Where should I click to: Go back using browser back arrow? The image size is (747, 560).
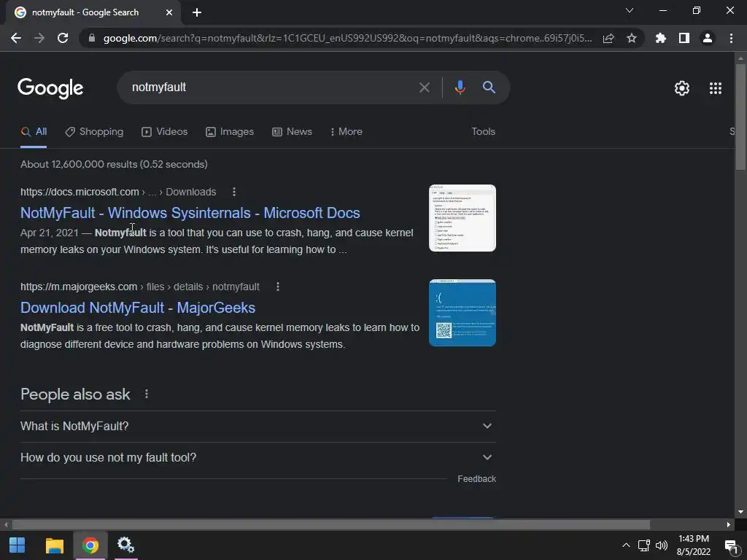(16, 38)
